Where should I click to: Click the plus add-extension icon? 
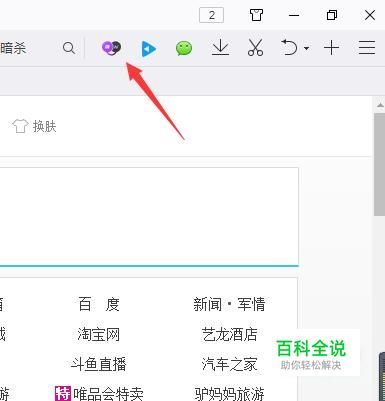331,48
